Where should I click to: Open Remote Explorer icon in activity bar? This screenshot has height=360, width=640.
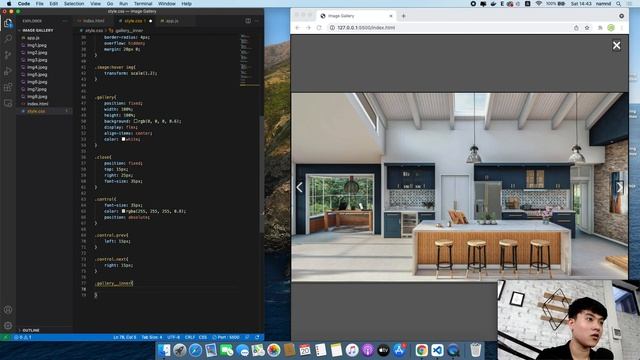click(8, 103)
